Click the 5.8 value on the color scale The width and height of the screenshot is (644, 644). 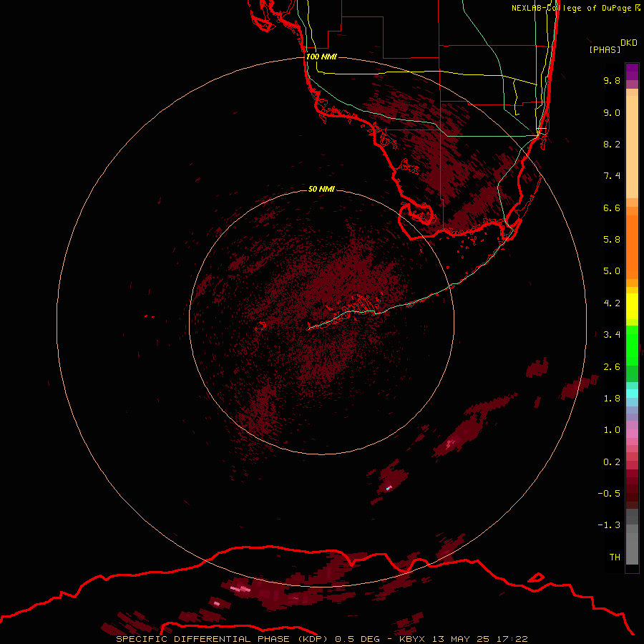point(612,240)
